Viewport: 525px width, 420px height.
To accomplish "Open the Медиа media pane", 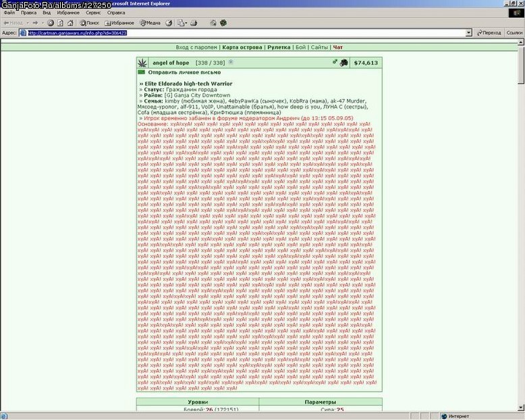I will tap(150, 23).
